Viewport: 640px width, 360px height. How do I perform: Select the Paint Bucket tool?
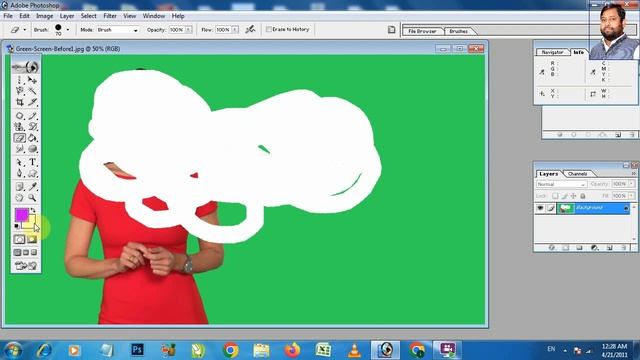click(x=32, y=138)
